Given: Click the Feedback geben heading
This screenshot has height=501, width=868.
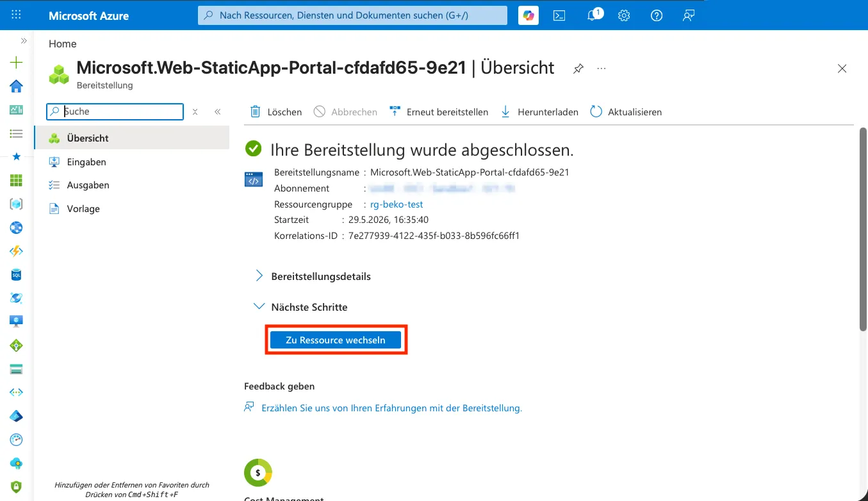Looking at the screenshot, I should pyautogui.click(x=279, y=386).
